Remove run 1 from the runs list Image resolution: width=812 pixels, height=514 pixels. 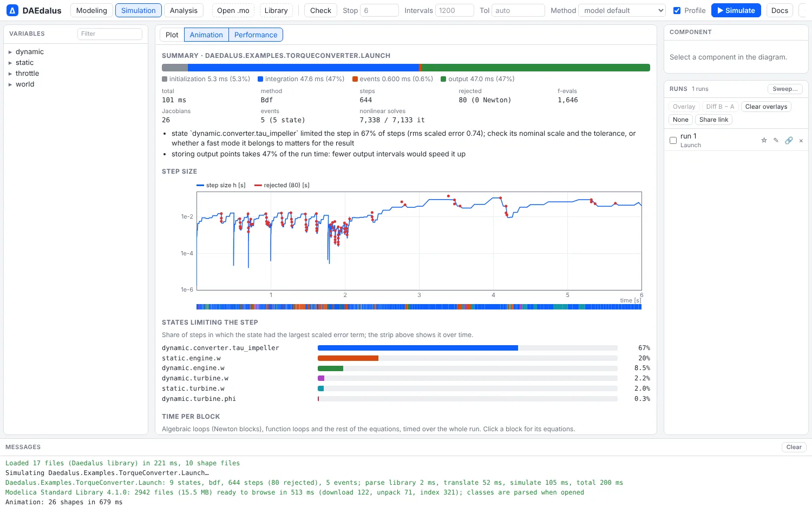pyautogui.click(x=801, y=141)
